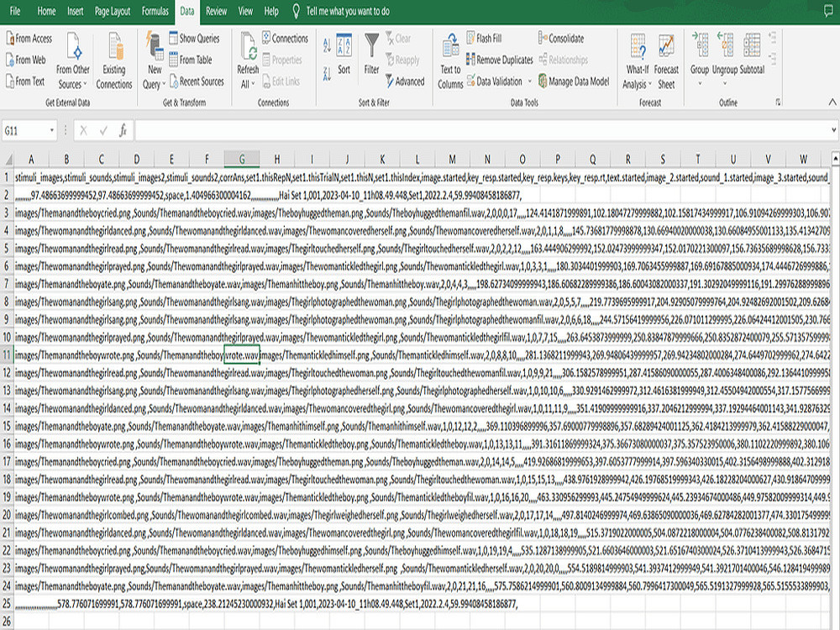Click the Subtotal icon
Viewport: 840px width, 630px height.
752,45
